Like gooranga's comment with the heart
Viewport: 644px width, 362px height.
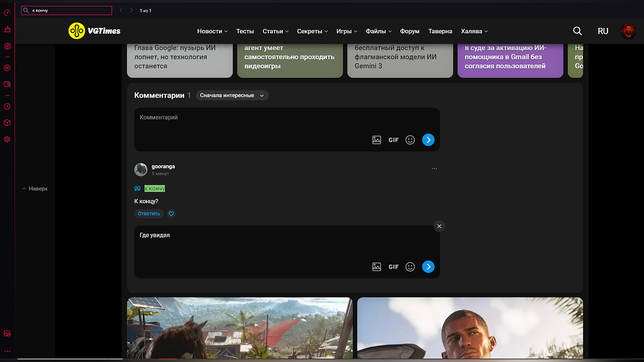171,213
